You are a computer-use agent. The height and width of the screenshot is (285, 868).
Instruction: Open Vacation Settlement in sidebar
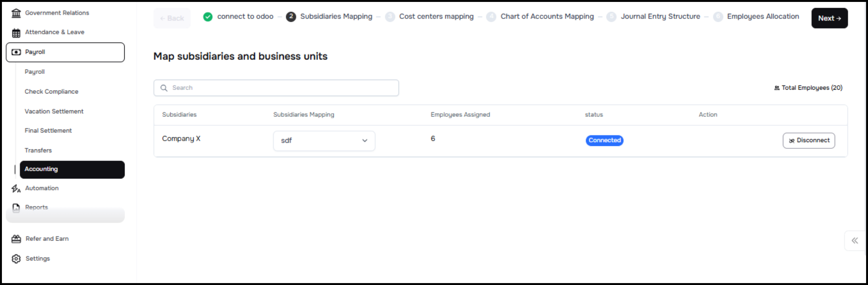(54, 111)
